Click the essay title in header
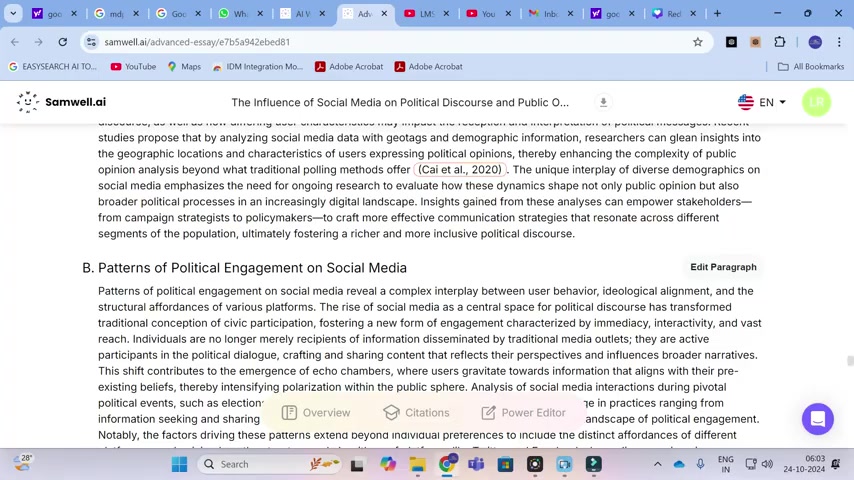Image resolution: width=854 pixels, height=480 pixels. click(400, 102)
